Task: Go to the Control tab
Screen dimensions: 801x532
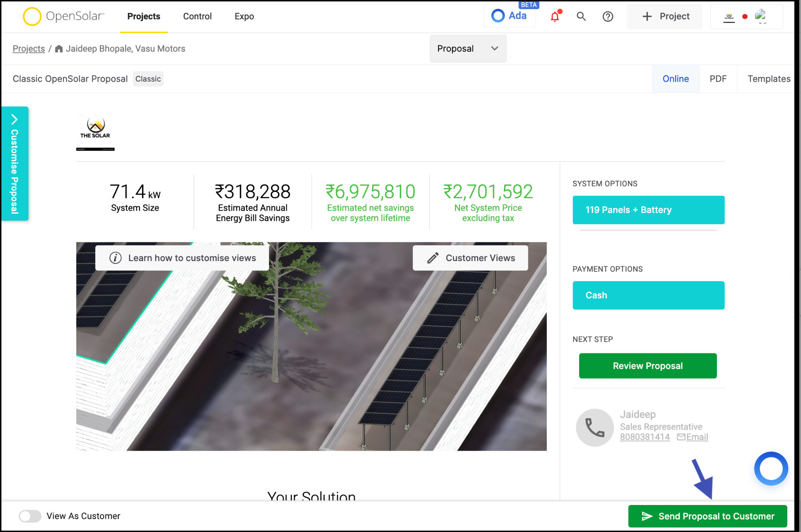Action: pos(198,16)
